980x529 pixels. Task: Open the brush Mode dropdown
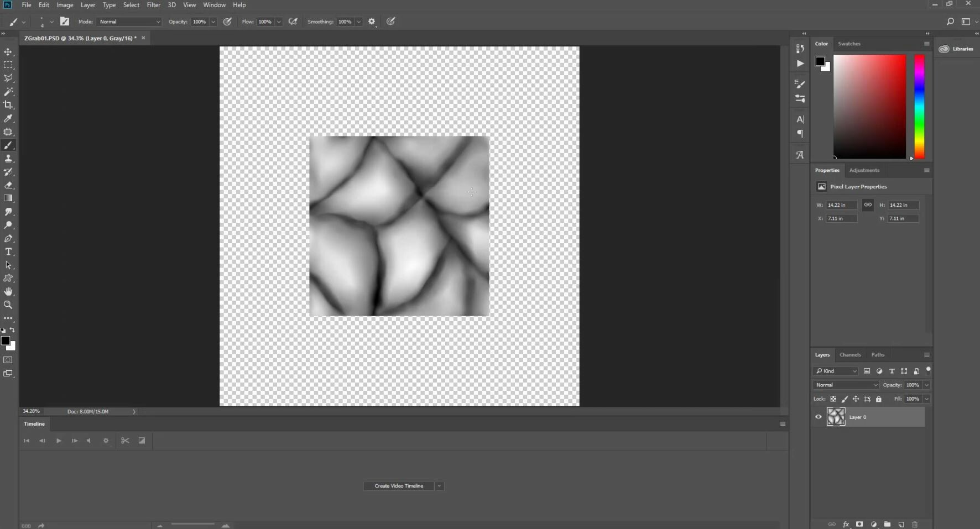(x=129, y=22)
